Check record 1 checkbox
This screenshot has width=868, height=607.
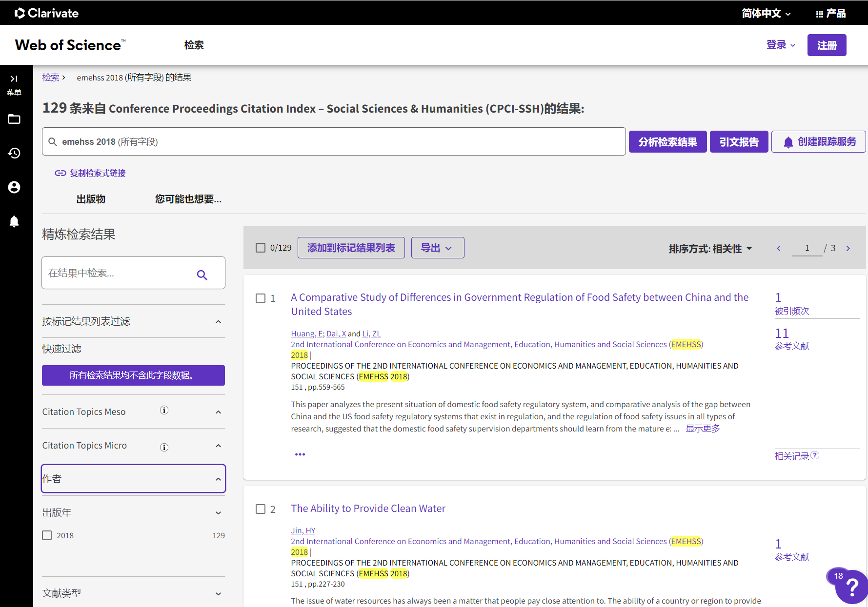[x=261, y=298]
